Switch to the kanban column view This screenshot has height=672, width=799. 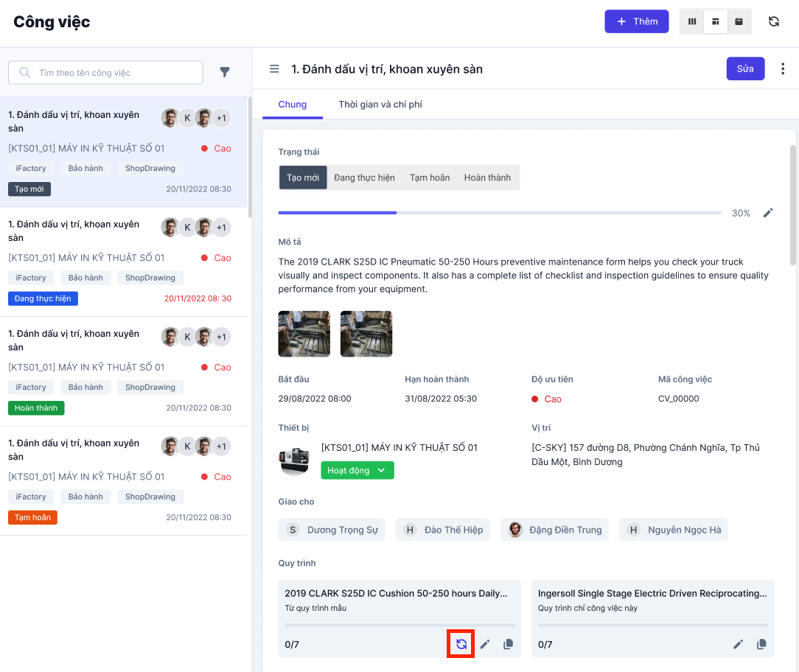point(691,21)
